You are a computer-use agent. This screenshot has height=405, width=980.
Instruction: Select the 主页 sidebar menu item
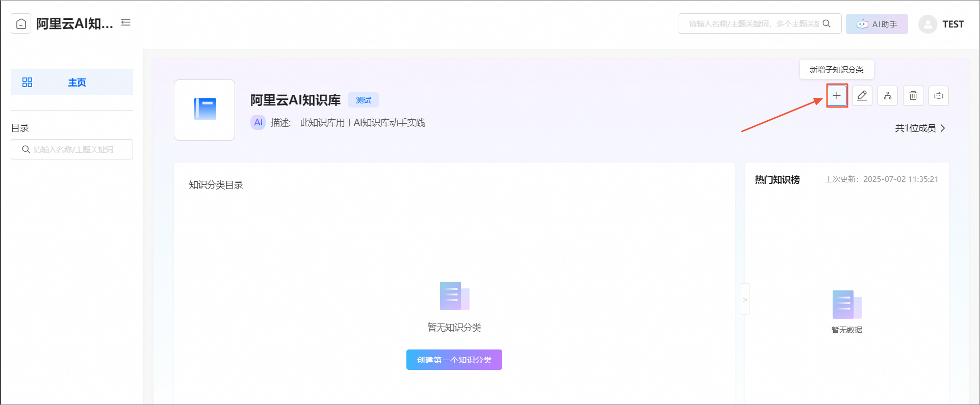pyautogui.click(x=72, y=82)
